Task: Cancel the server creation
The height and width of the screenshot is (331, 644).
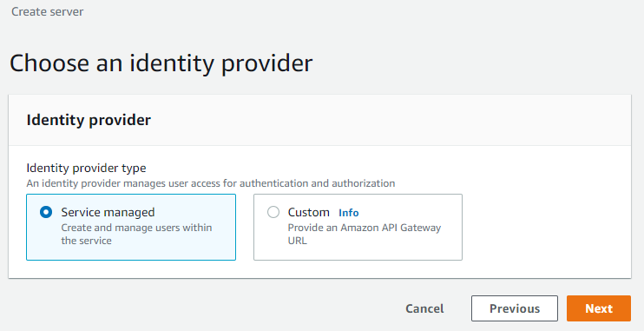Action: pos(424,308)
